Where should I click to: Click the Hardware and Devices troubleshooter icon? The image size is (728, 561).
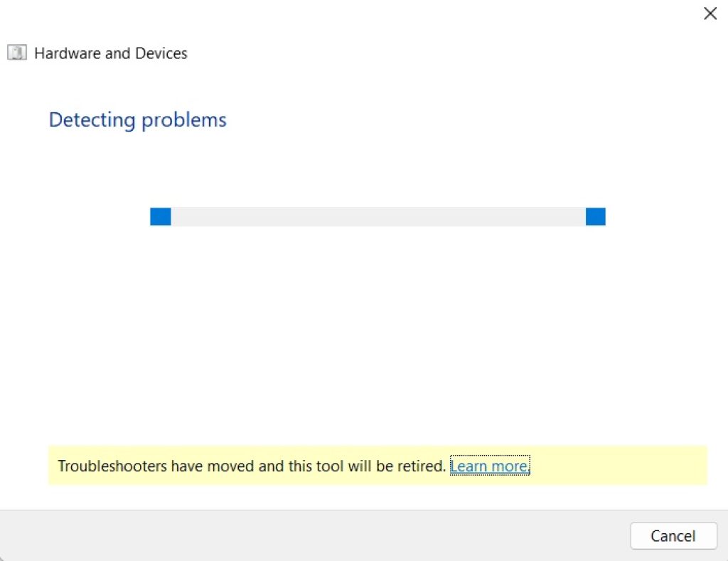point(17,53)
